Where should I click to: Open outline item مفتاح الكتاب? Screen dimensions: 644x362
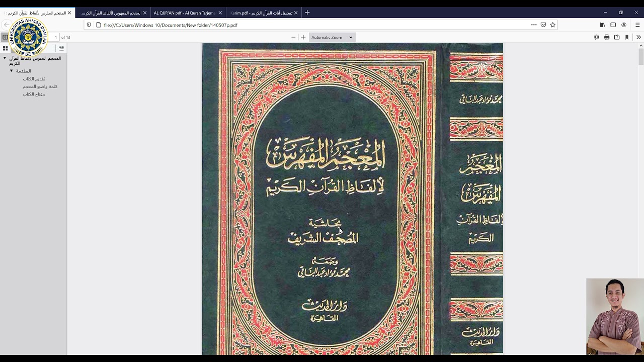tap(34, 95)
